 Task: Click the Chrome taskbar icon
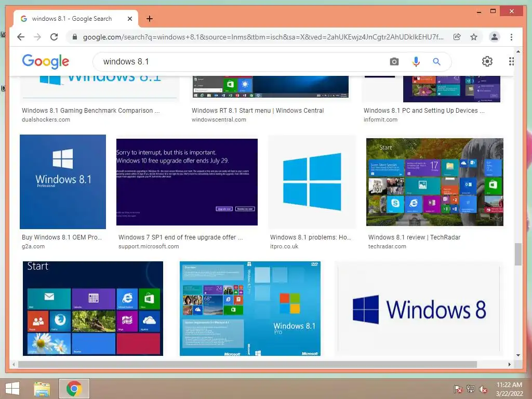74,389
